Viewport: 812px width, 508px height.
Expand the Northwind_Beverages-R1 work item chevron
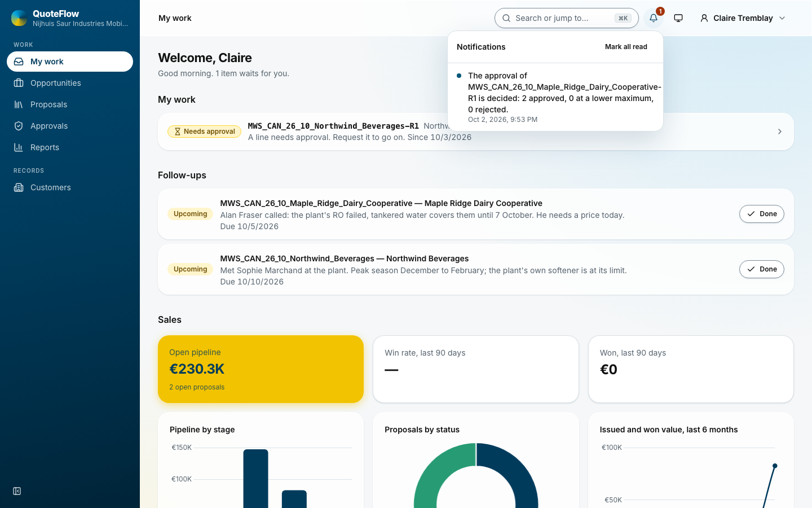coord(780,132)
